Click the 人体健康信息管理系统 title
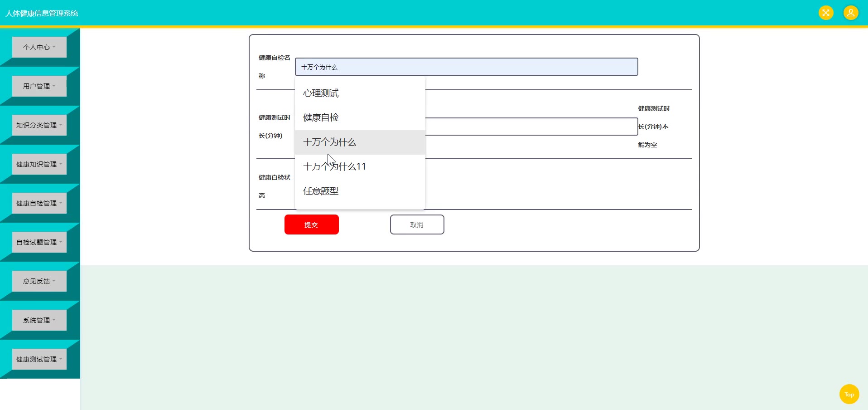The image size is (868, 410). pyautogui.click(x=42, y=14)
